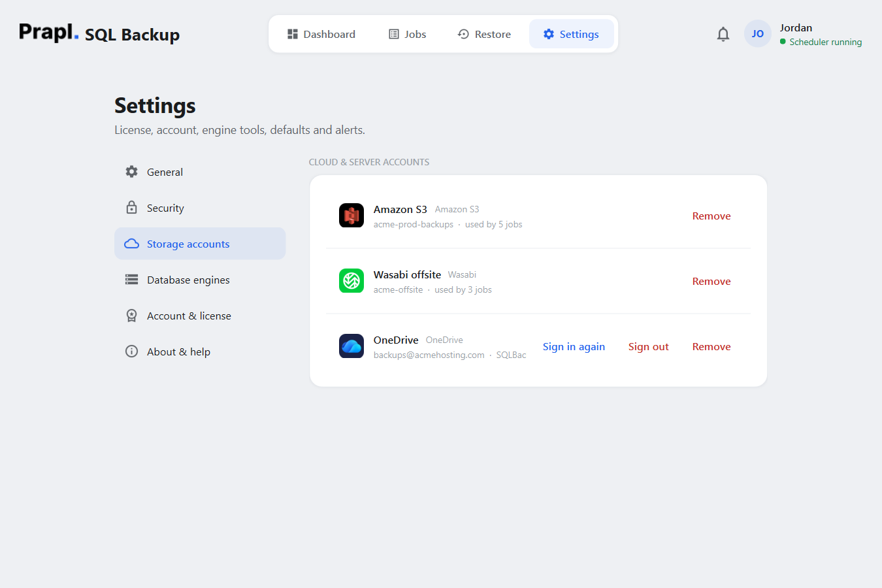
Task: Click the Prapl SQL Backup logo
Action: [99, 33]
